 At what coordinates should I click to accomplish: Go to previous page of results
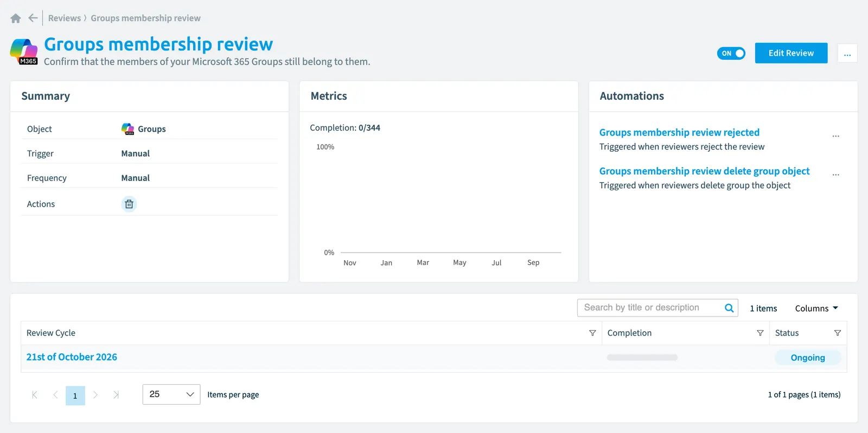(x=55, y=395)
